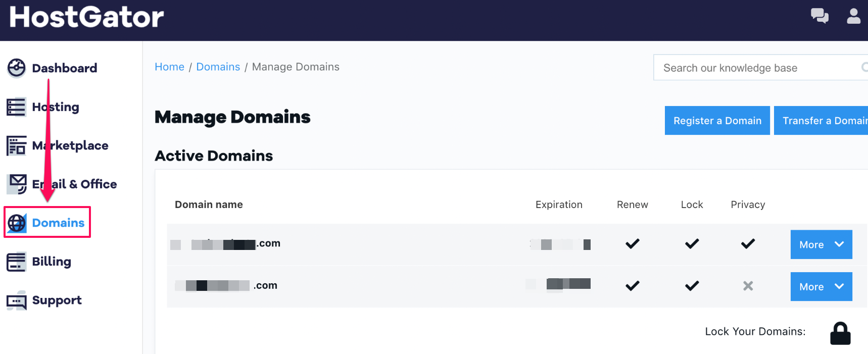Open Support in the sidebar

tap(57, 300)
